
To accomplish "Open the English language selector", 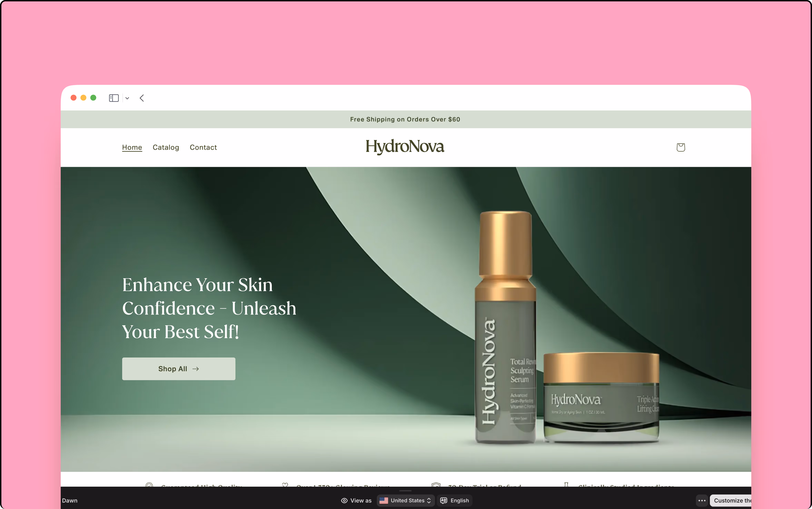I will click(459, 501).
